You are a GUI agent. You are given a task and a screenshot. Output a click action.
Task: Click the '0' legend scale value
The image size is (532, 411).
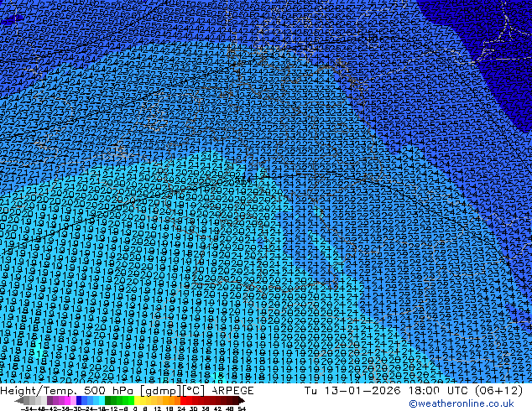point(135,408)
